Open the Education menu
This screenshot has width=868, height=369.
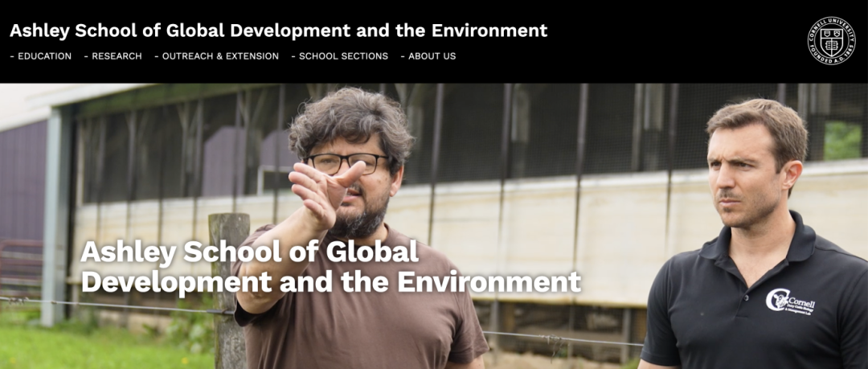(44, 56)
